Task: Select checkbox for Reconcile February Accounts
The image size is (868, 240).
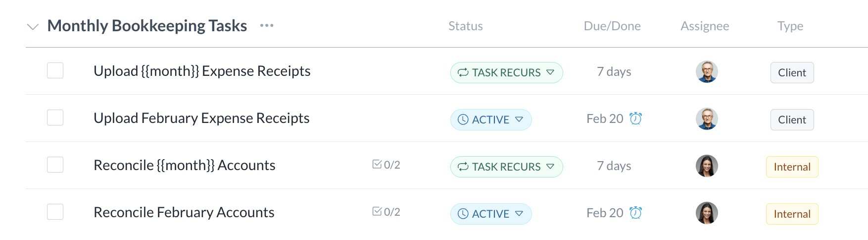Action: [55, 212]
